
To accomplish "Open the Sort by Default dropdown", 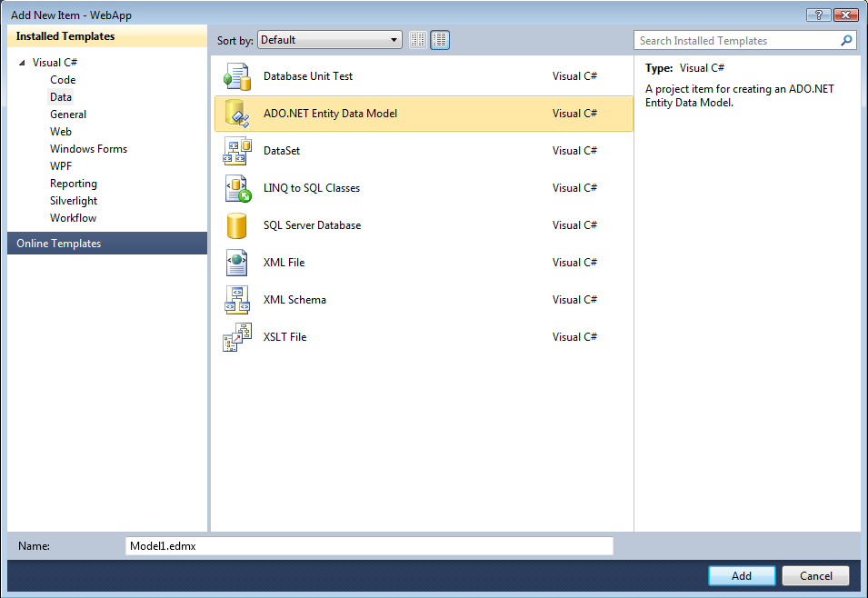I will pos(329,40).
